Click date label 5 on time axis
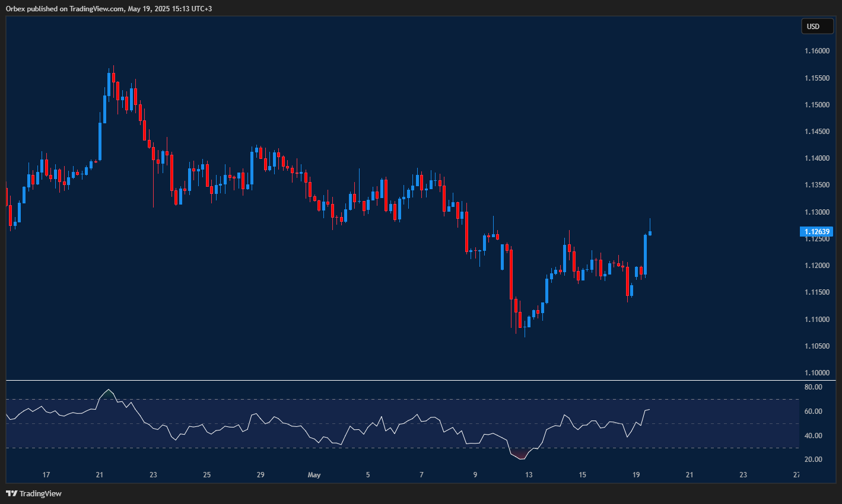 point(368,475)
